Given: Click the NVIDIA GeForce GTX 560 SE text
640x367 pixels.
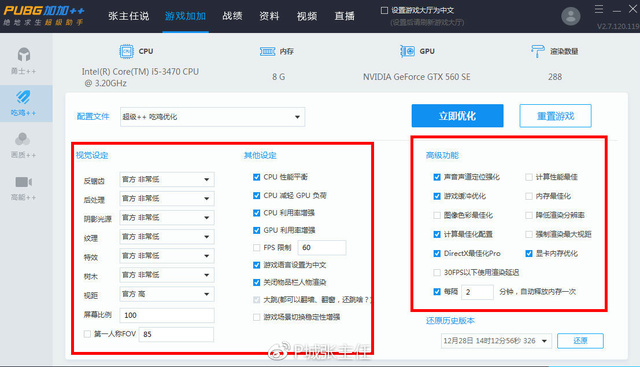Looking at the screenshot, I should coord(416,77).
